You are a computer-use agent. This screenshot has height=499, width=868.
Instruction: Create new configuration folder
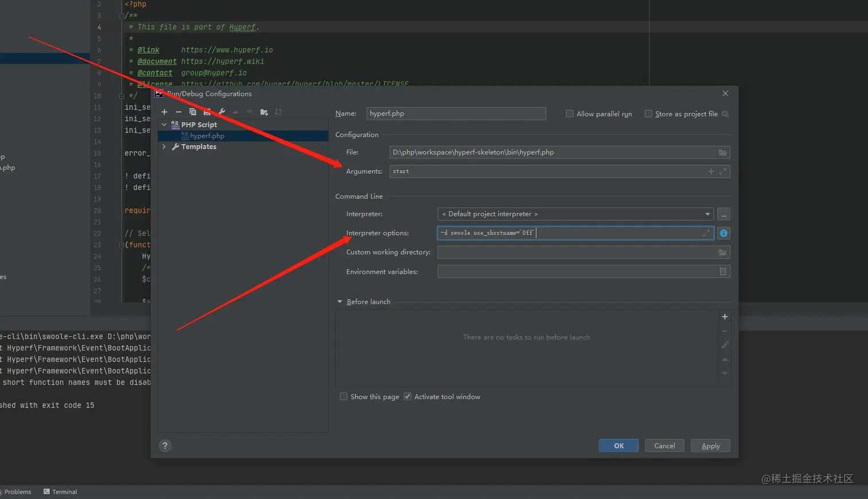(x=264, y=112)
